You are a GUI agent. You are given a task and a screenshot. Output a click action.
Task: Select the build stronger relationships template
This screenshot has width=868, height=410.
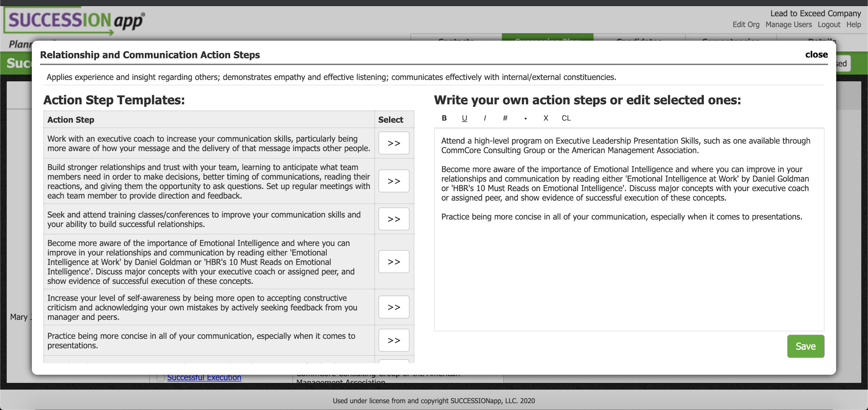[393, 181]
